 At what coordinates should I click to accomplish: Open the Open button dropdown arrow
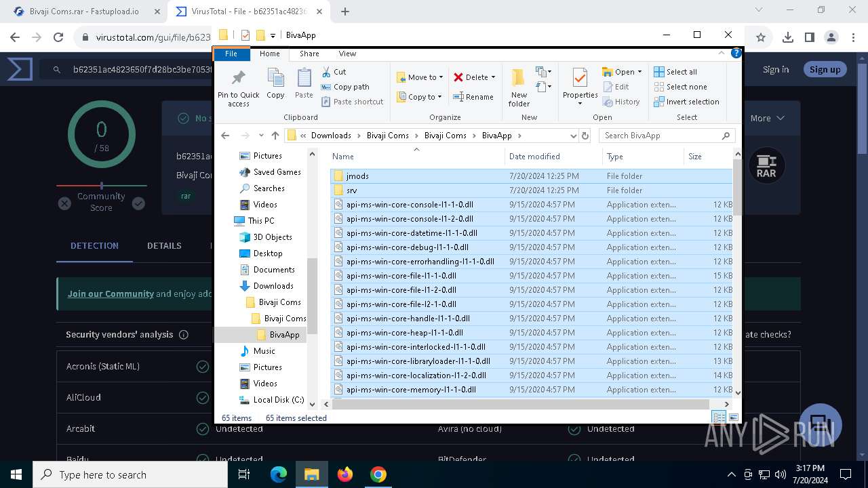pos(639,72)
